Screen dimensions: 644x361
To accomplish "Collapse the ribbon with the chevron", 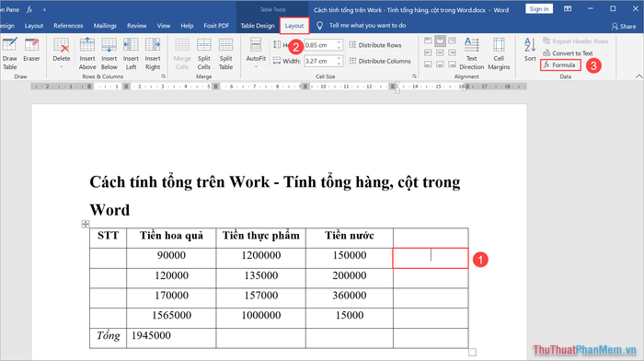I will (x=638, y=76).
